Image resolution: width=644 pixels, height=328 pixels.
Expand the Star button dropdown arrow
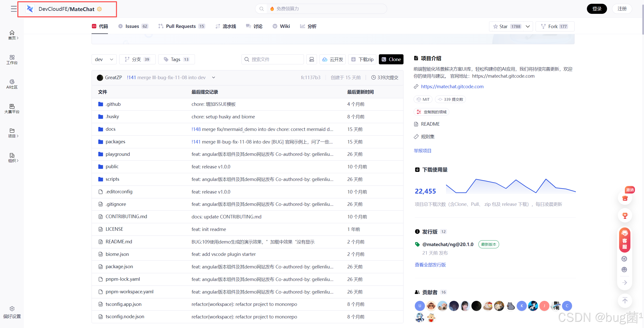pyautogui.click(x=528, y=26)
